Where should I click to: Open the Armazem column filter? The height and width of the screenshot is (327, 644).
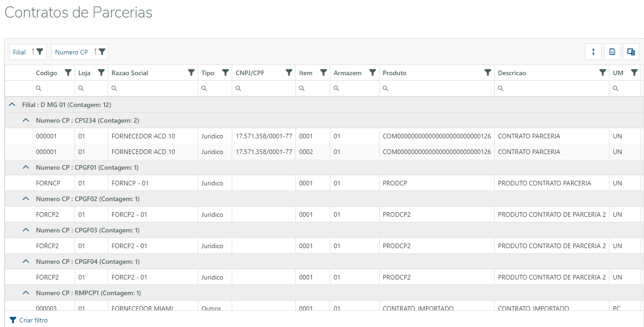pos(373,72)
